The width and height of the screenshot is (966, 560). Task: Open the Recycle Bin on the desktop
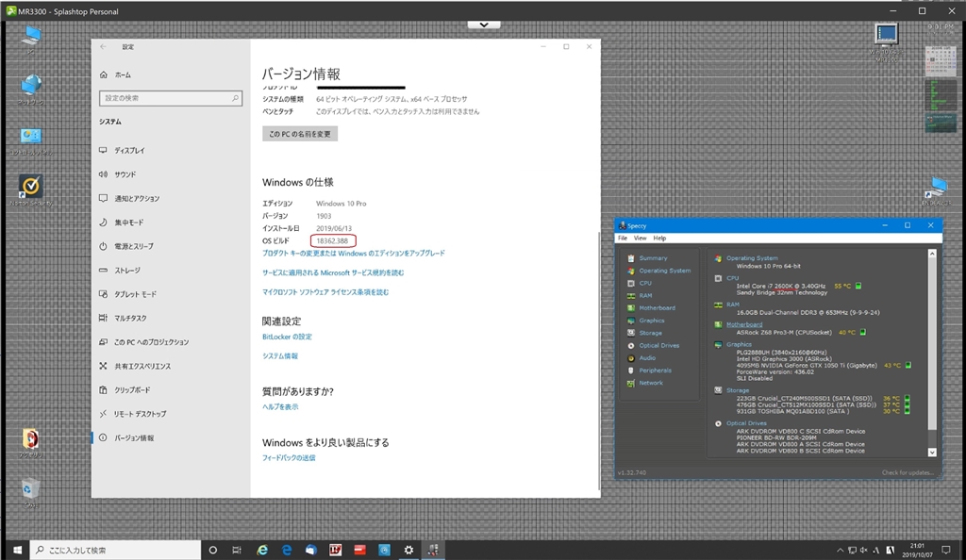[x=30, y=492]
